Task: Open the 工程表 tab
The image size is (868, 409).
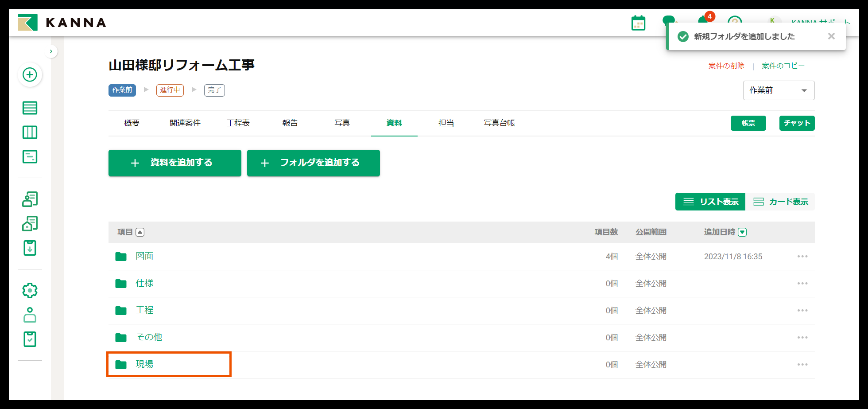Action: point(238,123)
